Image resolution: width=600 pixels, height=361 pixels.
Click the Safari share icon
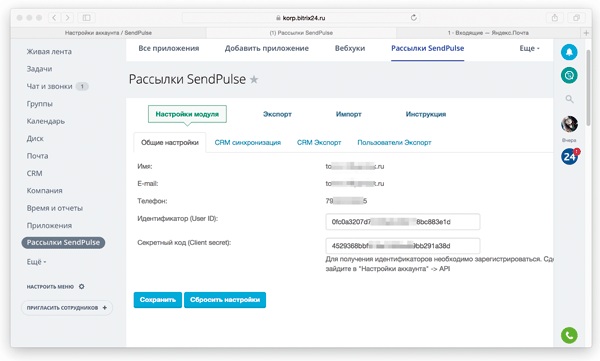point(554,18)
